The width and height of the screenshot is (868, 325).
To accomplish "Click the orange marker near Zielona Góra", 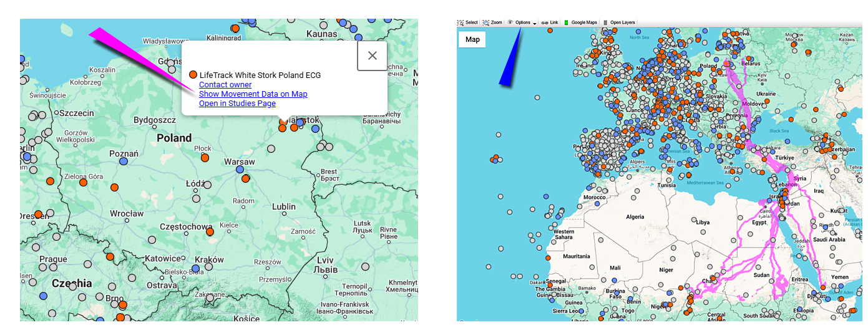I will [82, 182].
